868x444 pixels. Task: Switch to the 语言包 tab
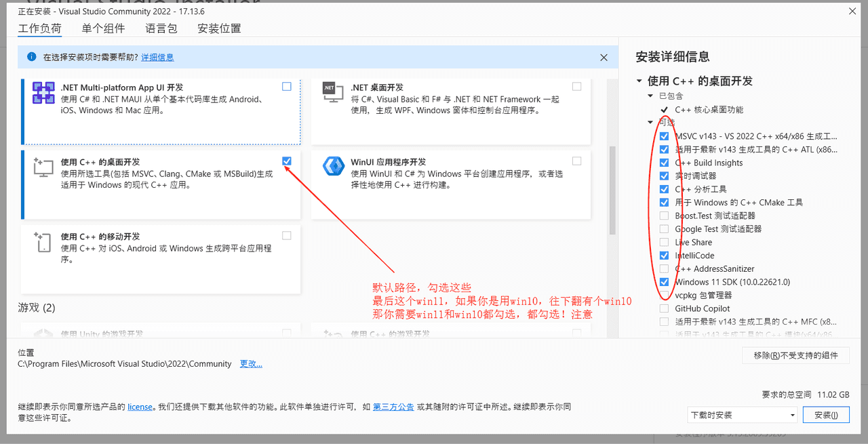pyautogui.click(x=161, y=28)
